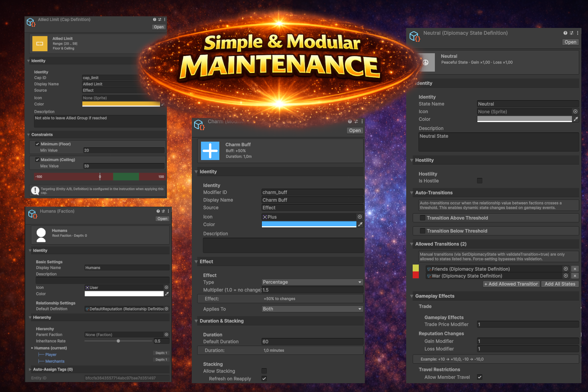Click Add All States button

click(560, 284)
